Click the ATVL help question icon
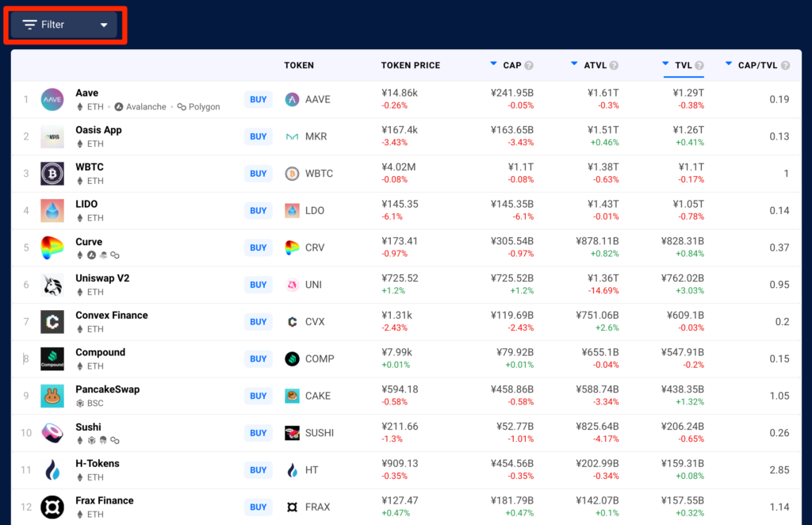 click(x=615, y=65)
